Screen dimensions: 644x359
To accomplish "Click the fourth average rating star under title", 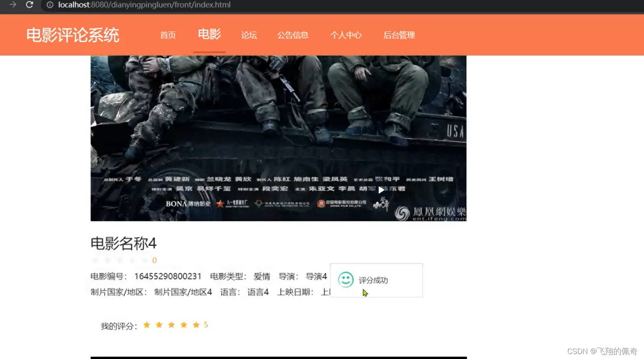I will point(132,260).
